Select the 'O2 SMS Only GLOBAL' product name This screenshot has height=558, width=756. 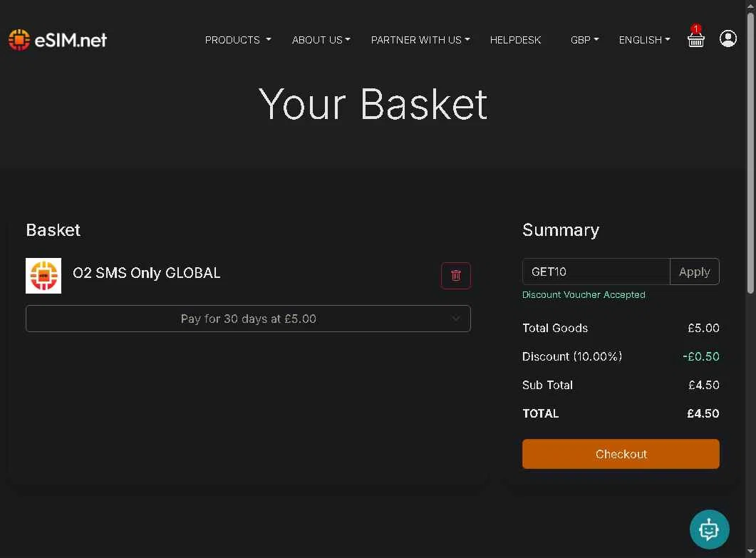tap(147, 273)
